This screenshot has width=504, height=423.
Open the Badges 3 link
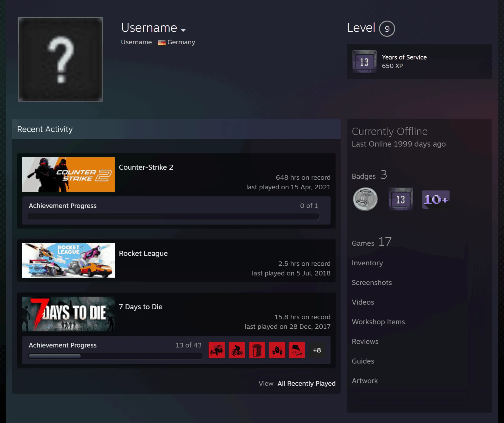tap(369, 175)
